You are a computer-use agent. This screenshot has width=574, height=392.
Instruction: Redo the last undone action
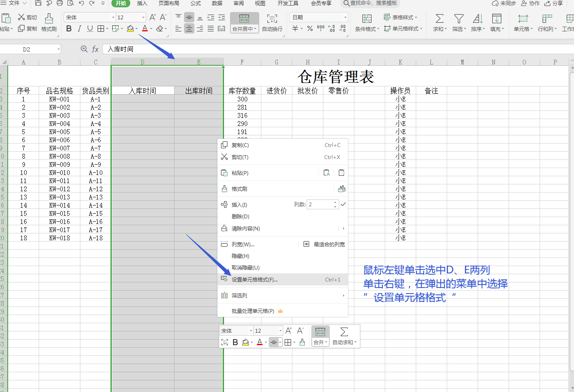coord(92,3)
